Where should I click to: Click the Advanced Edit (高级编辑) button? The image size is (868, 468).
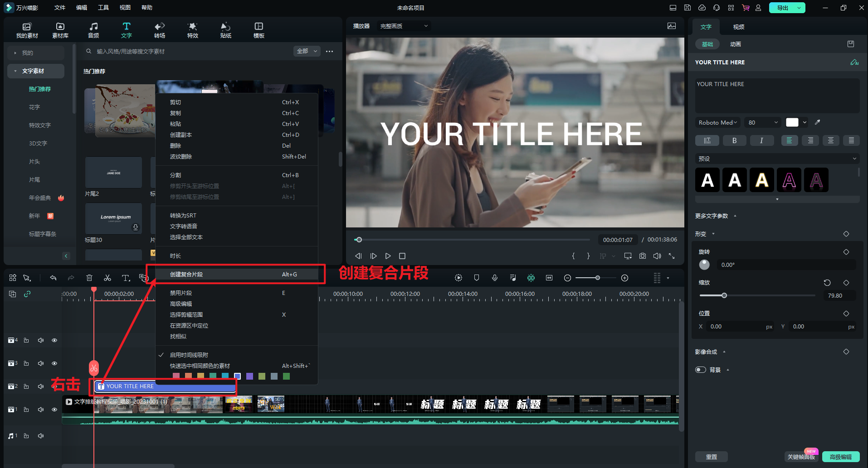840,457
